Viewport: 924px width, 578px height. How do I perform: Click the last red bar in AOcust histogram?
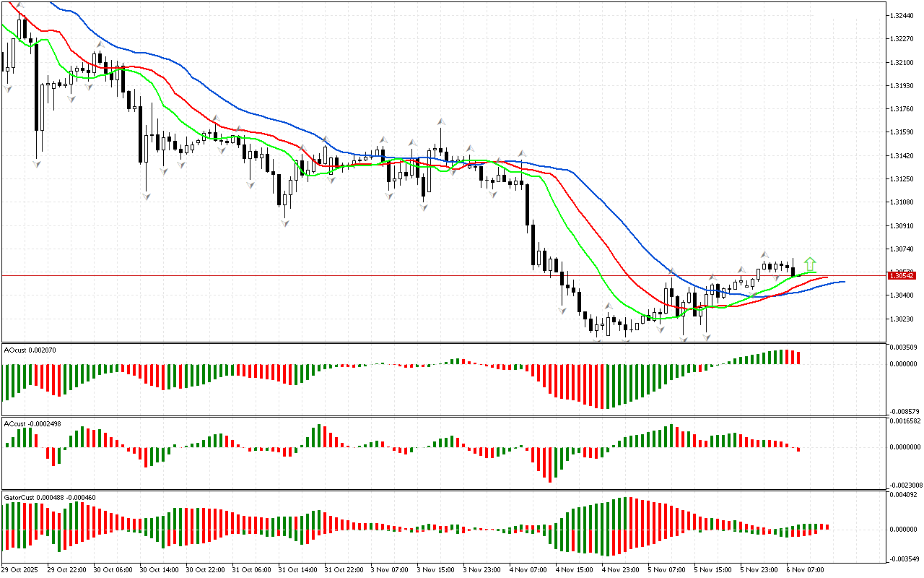point(798,357)
